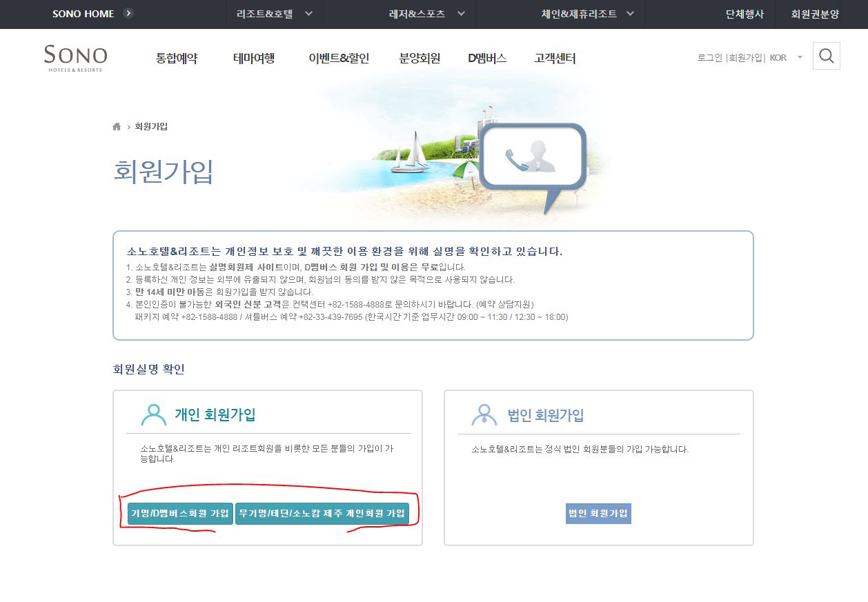The image size is (868, 602).
Task: Click the 법인 회원가입 button
Action: [598, 514]
